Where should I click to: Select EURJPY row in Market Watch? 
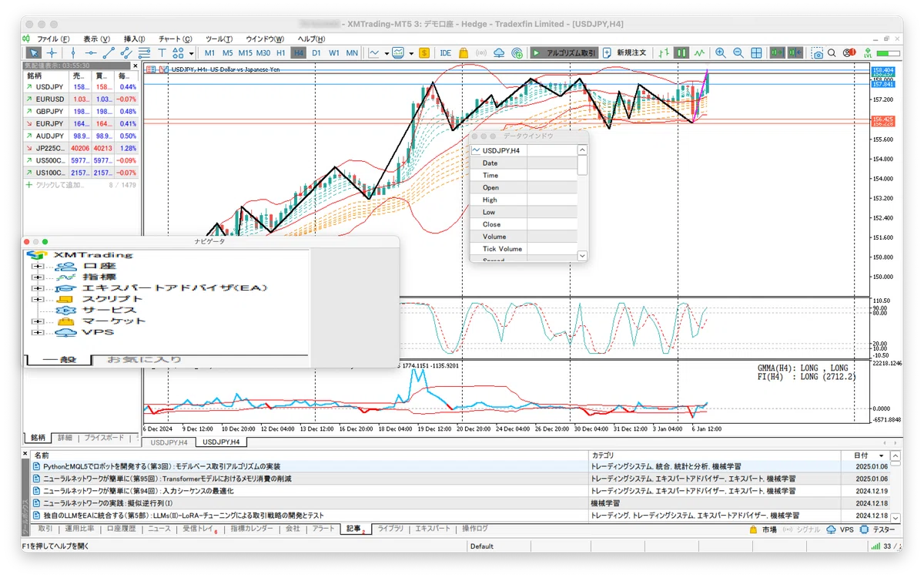click(82, 123)
